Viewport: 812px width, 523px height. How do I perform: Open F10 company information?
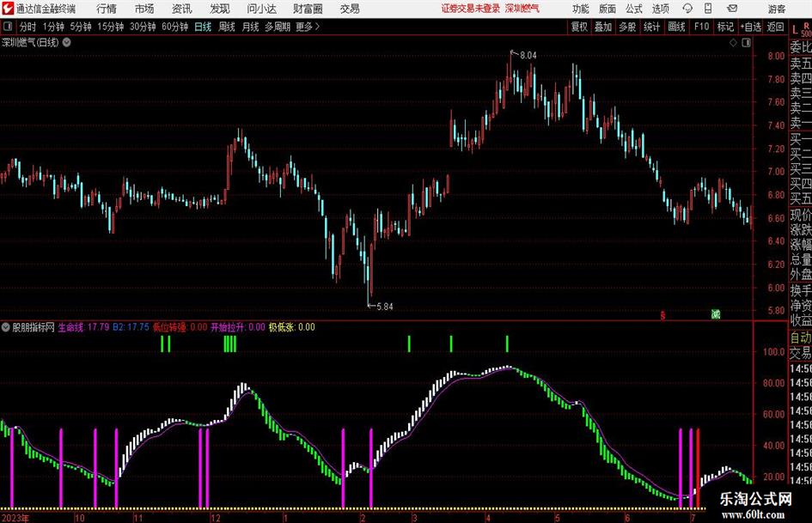point(701,27)
